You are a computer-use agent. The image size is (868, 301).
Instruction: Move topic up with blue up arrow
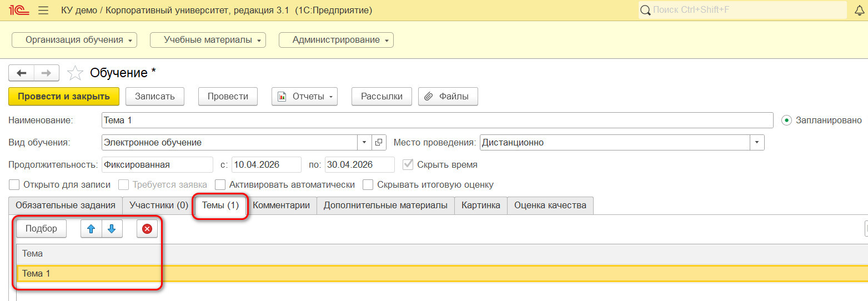[92, 229]
